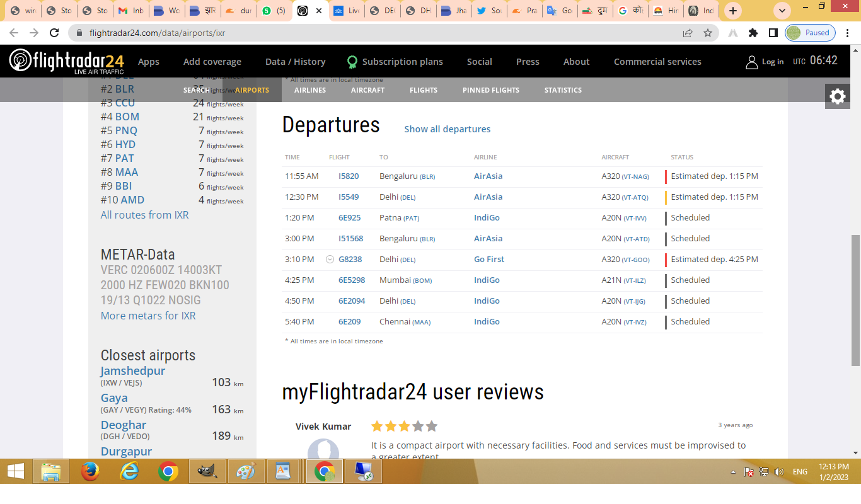The height and width of the screenshot is (504, 861).
Task: Share this page from the address bar
Action: (688, 33)
